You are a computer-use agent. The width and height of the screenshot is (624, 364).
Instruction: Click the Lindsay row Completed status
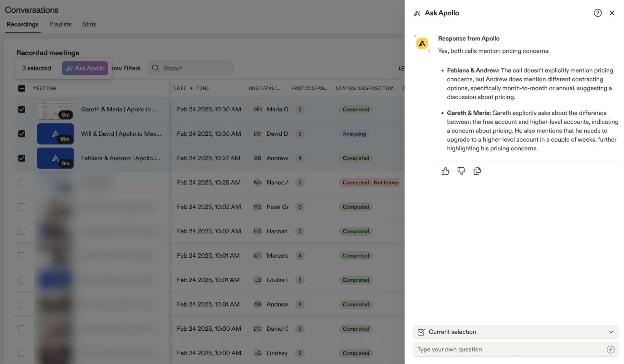(356, 353)
